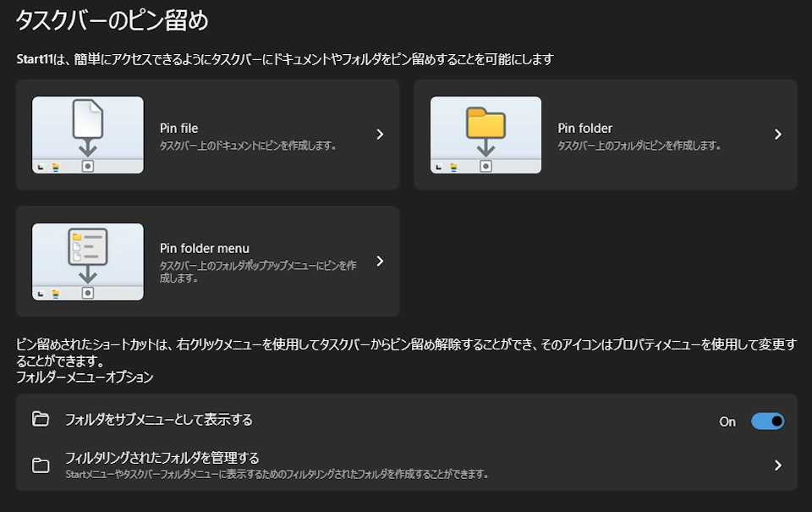This screenshot has width=812, height=512.
Task: Expand chevron for フィルタリングされたフォルダを管理する
Action: click(x=778, y=465)
